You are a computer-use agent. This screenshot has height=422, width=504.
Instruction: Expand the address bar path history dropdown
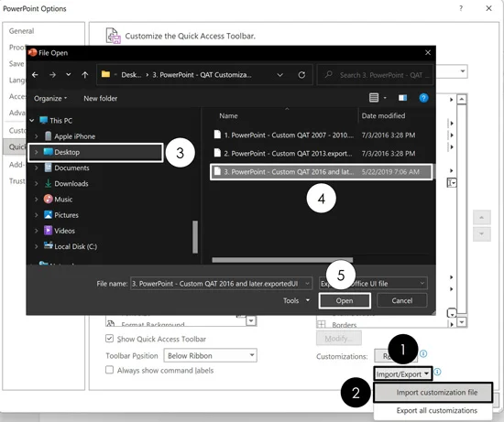pyautogui.click(x=280, y=75)
